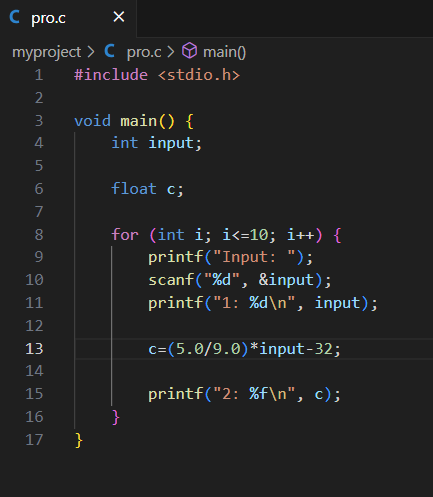Image resolution: width=433 pixels, height=497 pixels.
Task: Click '&input' argument on line 10
Action: [x=286, y=280]
